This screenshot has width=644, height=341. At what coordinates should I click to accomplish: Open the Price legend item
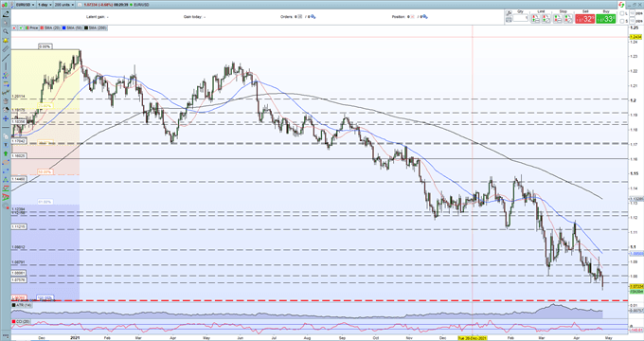pos(32,27)
